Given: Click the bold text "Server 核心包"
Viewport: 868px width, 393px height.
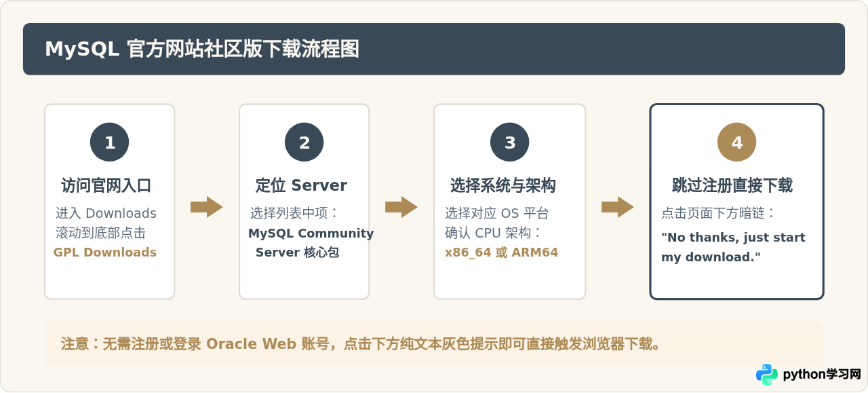Looking at the screenshot, I should pyautogui.click(x=297, y=252).
